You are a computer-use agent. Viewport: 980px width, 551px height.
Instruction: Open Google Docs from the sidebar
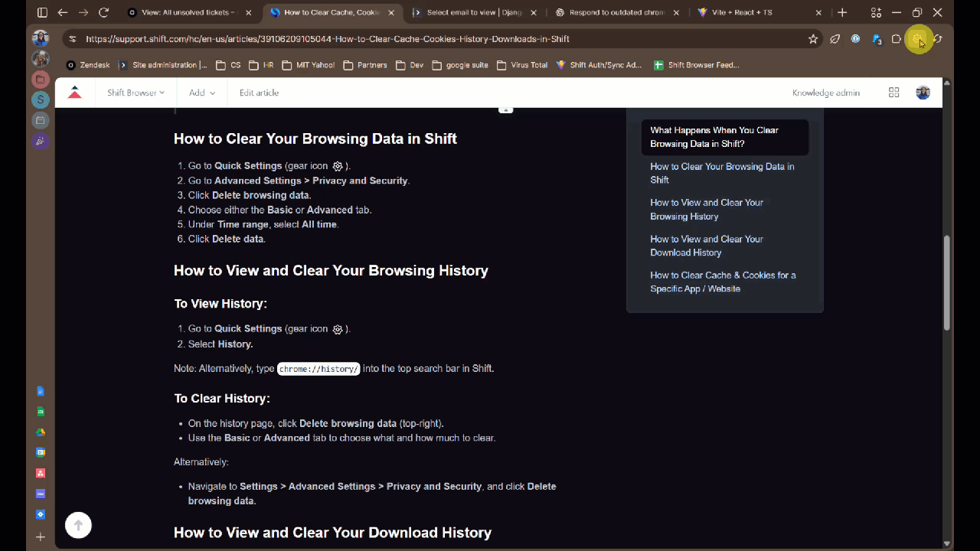pyautogui.click(x=41, y=391)
